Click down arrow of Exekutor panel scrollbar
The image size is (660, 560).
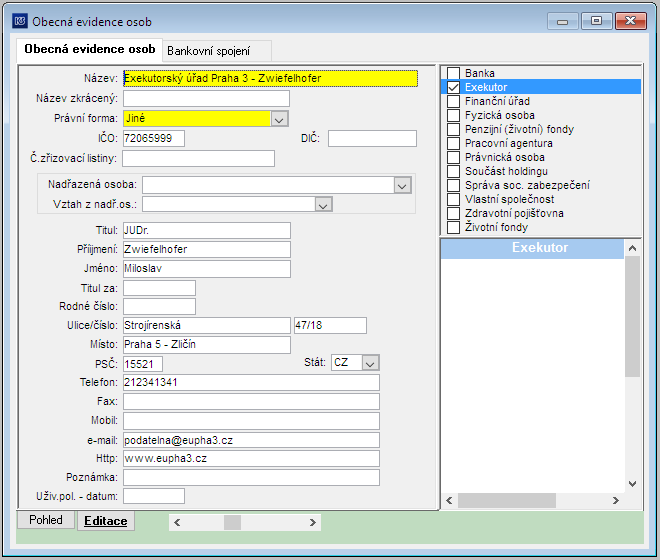(x=632, y=484)
